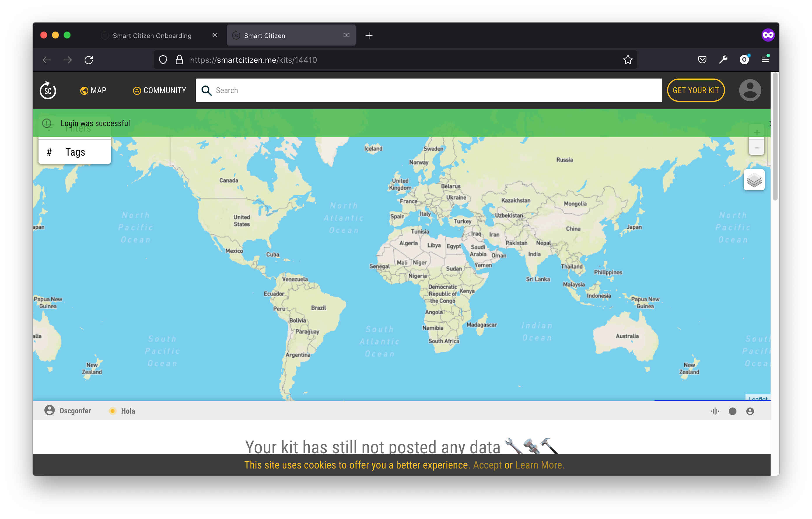This screenshot has height=519, width=812.
Task: Click Login was successful message
Action: coord(95,123)
